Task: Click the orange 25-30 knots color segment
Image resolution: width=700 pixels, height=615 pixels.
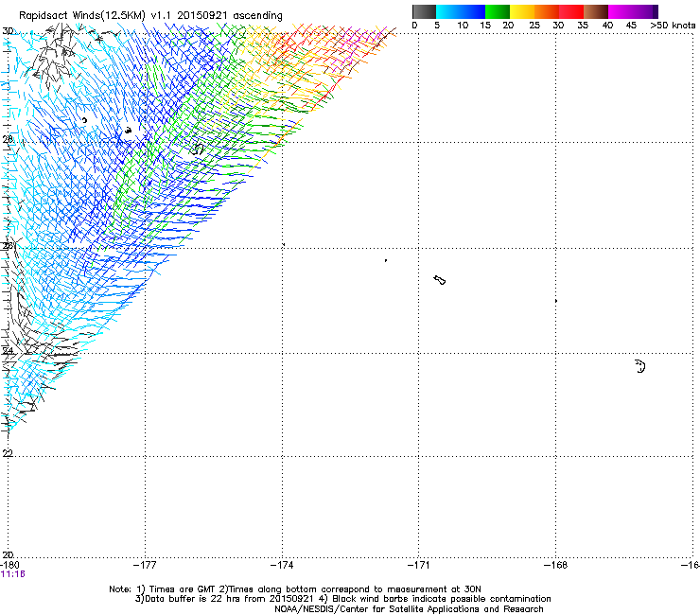Action: pyautogui.click(x=547, y=11)
